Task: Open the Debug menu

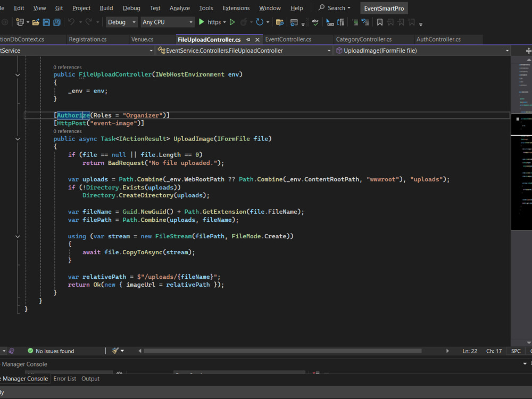Action: (131, 8)
